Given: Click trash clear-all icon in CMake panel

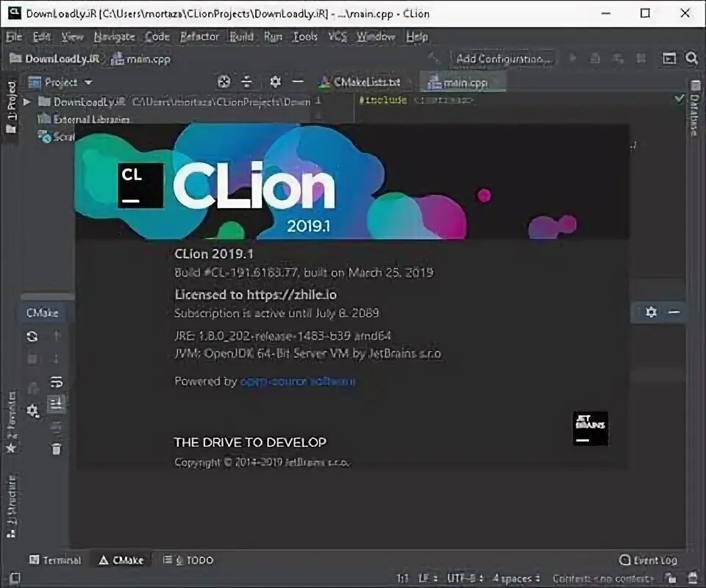Looking at the screenshot, I should [x=57, y=449].
